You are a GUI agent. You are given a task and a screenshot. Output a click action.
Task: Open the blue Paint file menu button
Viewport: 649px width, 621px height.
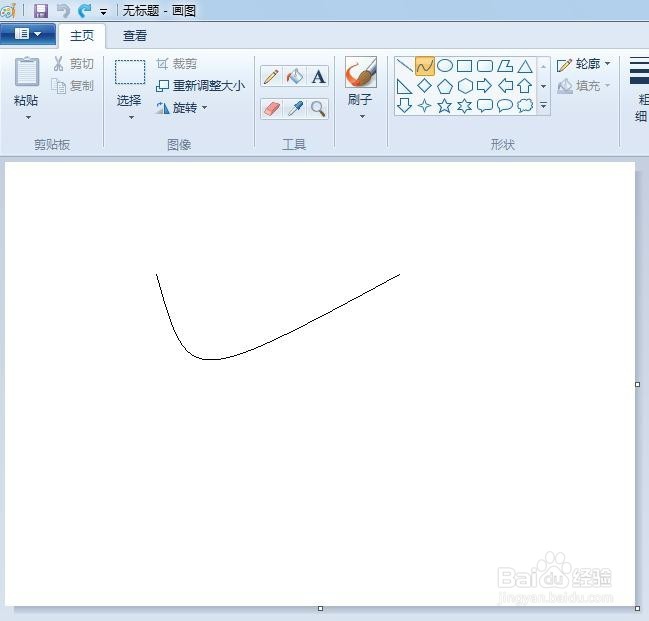(27, 34)
